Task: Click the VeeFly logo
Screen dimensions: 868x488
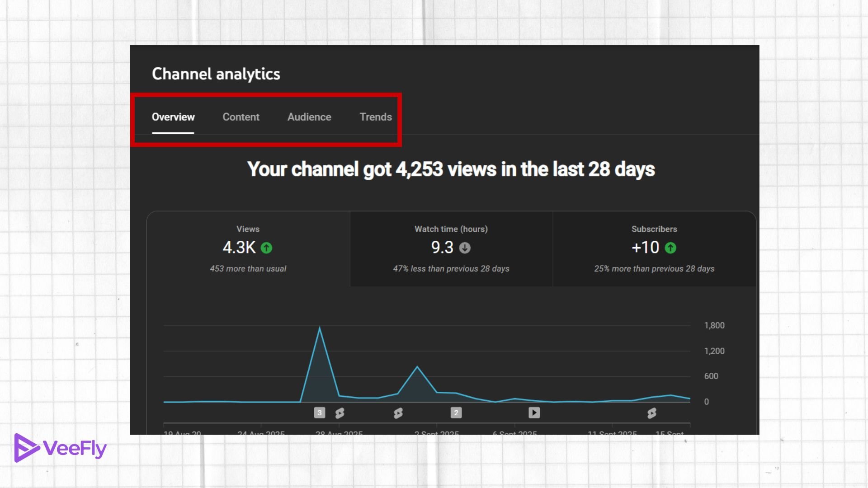Action: point(61,448)
